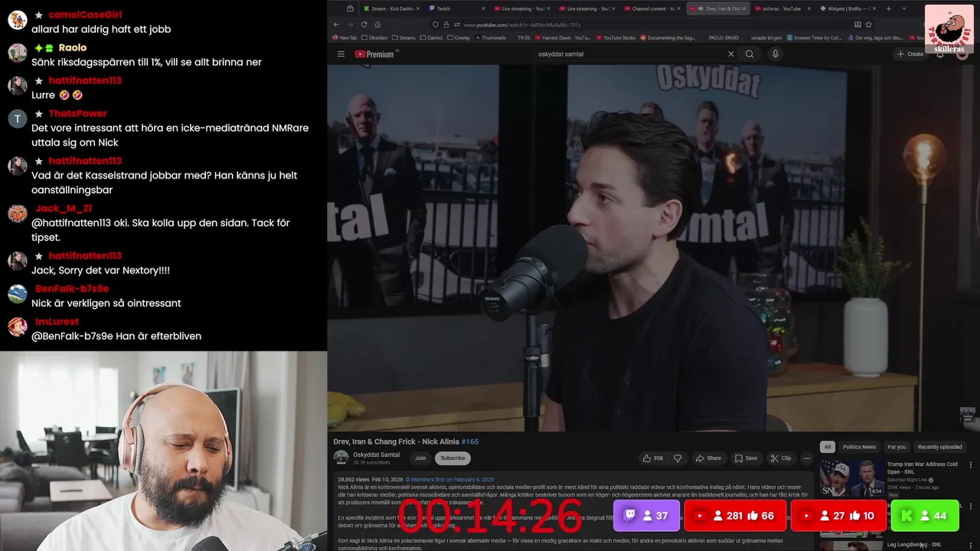The image size is (980, 551).
Task: Switch to 'Stream - Kick Dashboard' tab
Action: 390,8
